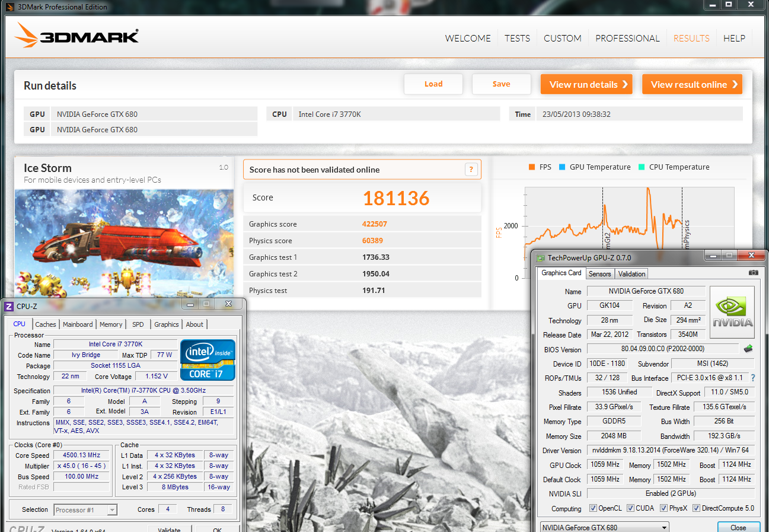This screenshot has width=769, height=532.
Task: Click View result online button
Action: point(692,84)
